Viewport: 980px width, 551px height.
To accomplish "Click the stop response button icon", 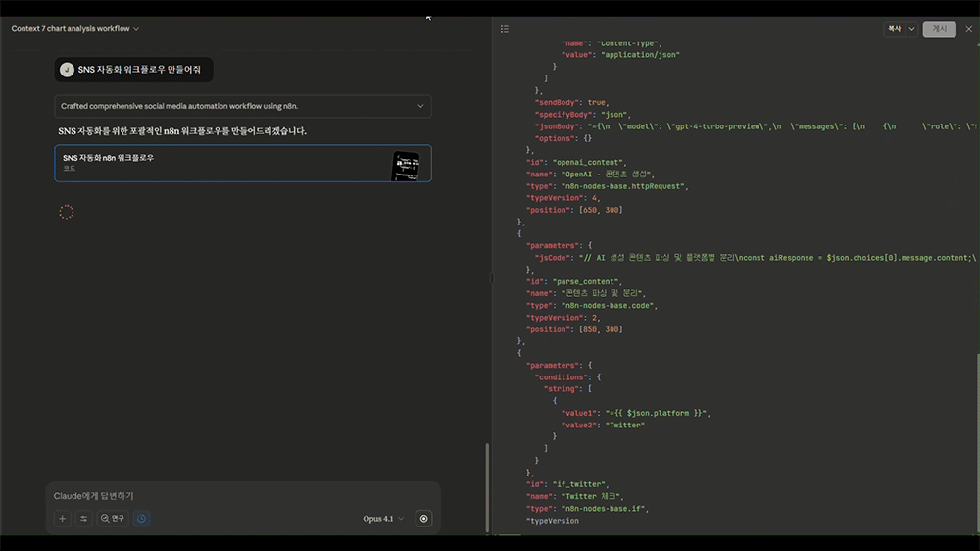I will [423, 519].
